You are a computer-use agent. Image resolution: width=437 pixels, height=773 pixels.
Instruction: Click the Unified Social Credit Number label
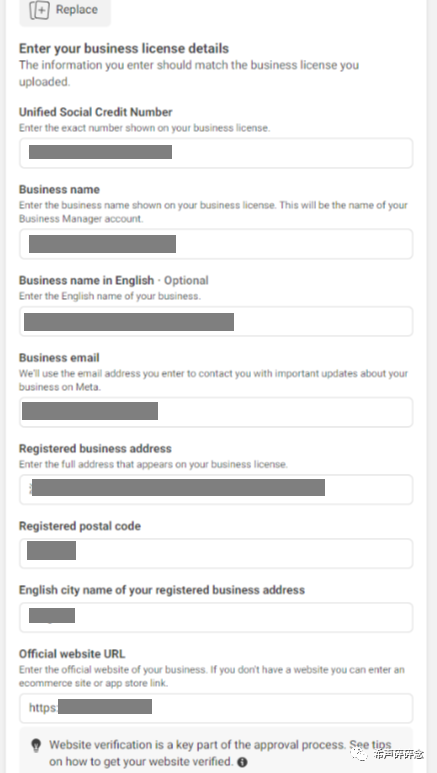tap(96, 112)
